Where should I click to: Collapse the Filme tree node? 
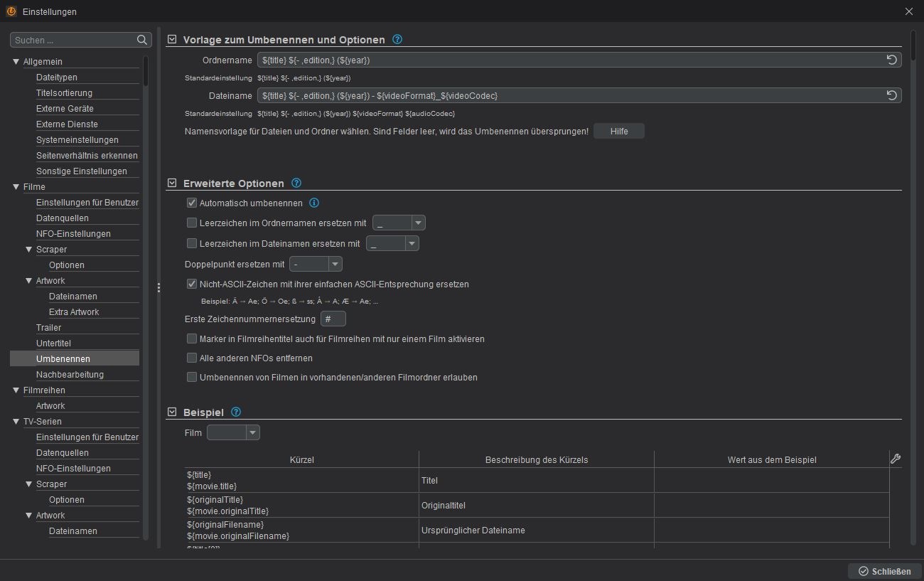pos(16,187)
